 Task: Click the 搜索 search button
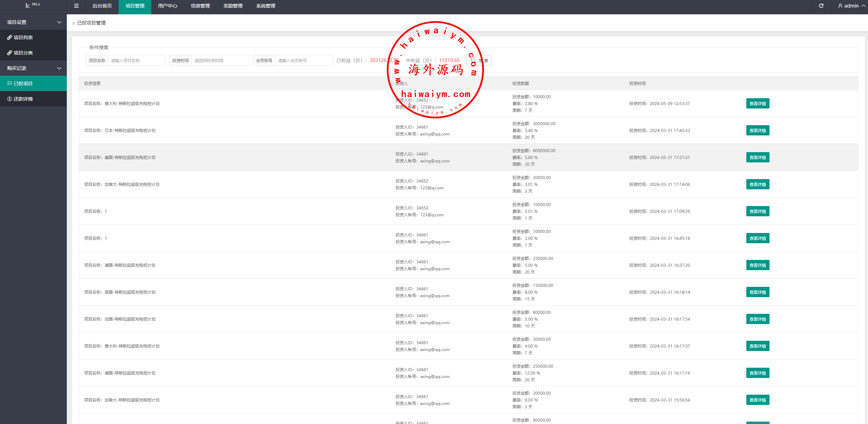click(x=479, y=61)
